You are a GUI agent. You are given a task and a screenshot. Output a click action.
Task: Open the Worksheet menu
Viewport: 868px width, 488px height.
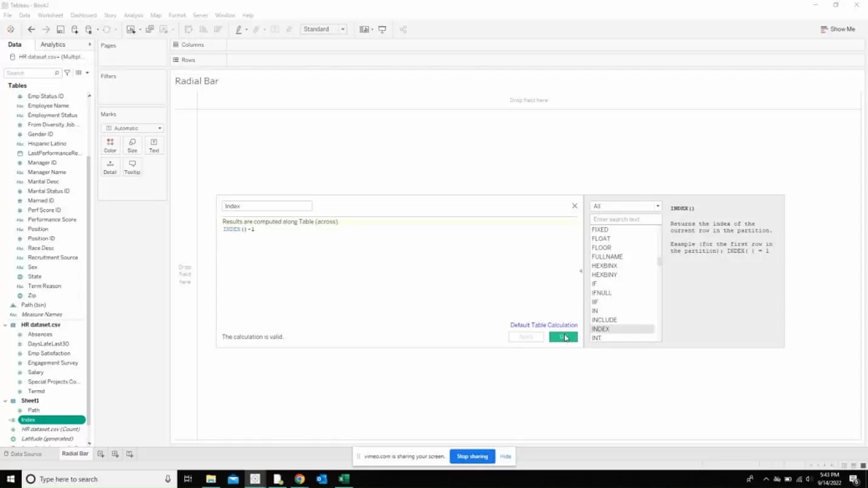(x=50, y=15)
